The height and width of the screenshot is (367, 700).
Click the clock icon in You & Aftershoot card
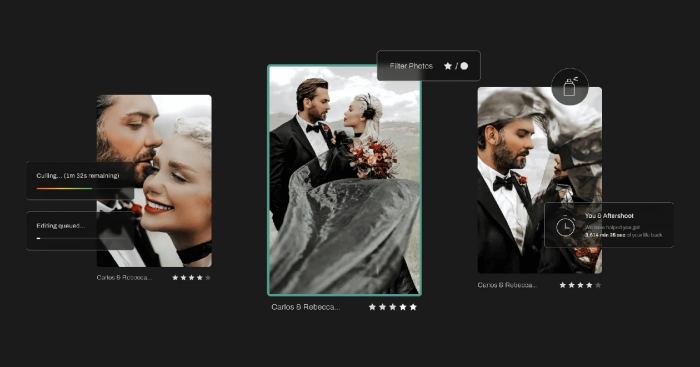point(565,226)
